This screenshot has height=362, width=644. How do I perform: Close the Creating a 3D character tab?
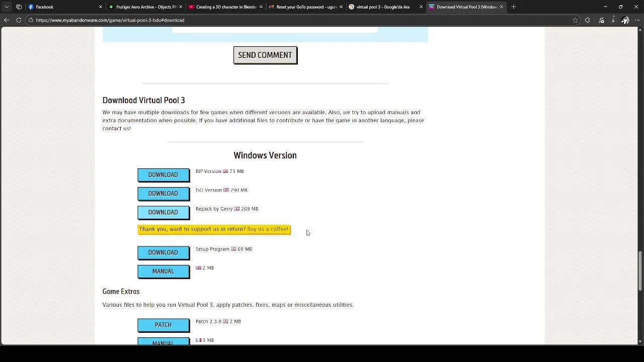click(x=261, y=7)
